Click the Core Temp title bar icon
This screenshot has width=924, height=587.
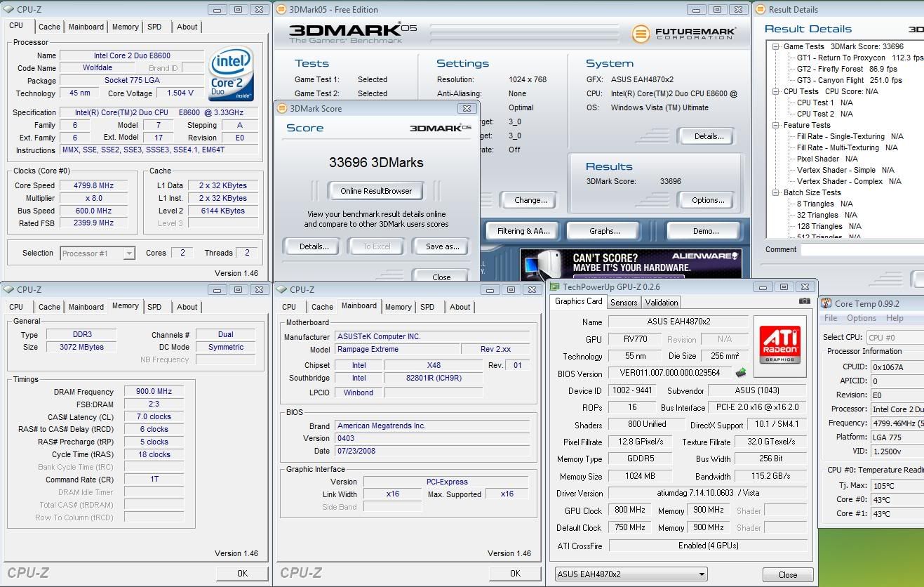pyautogui.click(x=826, y=303)
